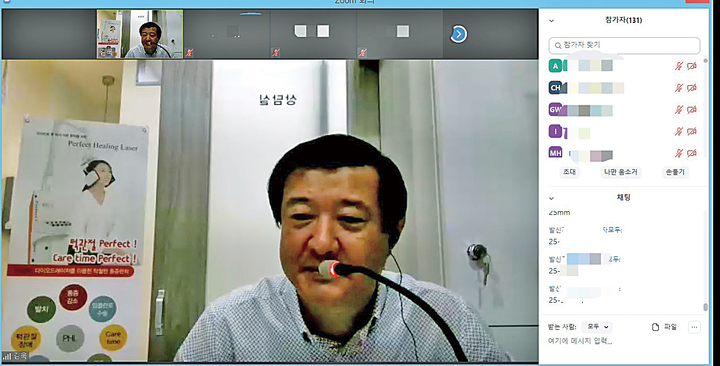Click participant GW's avatar

556,110
